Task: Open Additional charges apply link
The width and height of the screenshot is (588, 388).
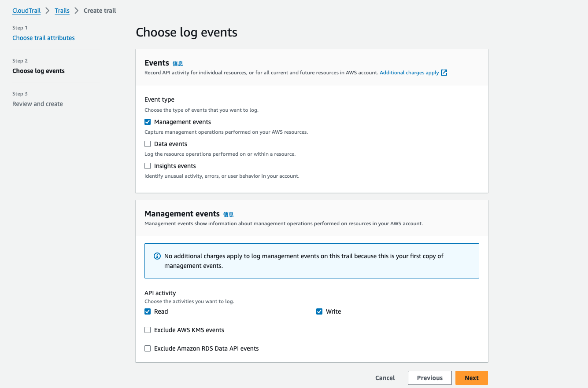Action: [x=409, y=73]
